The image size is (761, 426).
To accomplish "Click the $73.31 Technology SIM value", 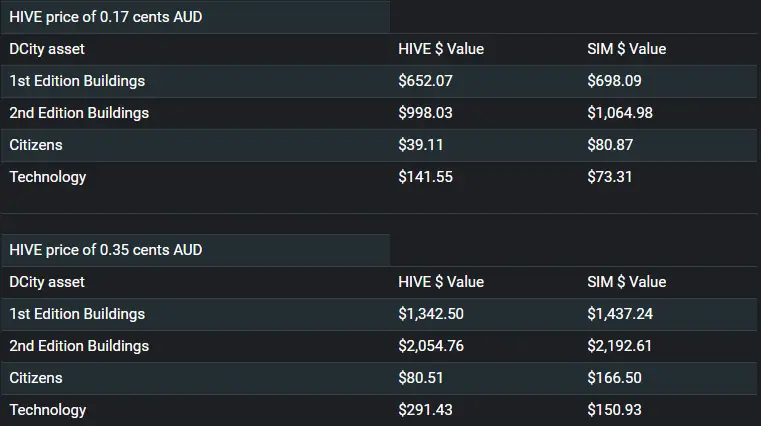I will coord(610,177).
